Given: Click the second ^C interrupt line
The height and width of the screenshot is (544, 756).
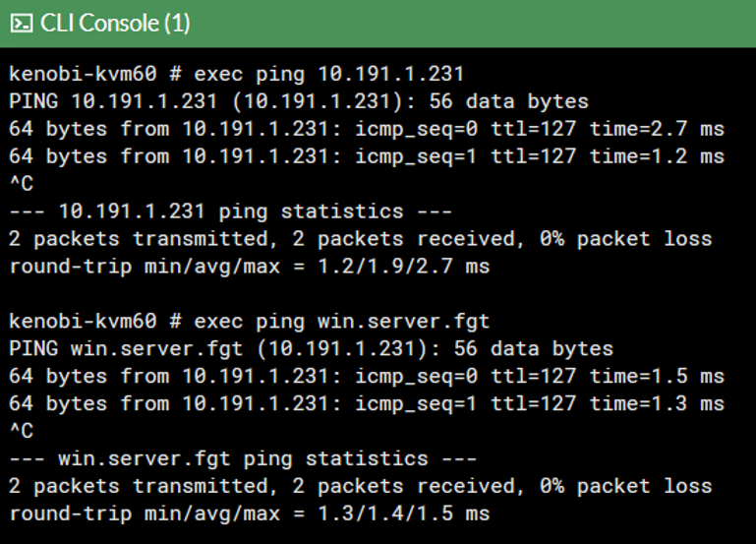Looking at the screenshot, I should tap(21, 432).
